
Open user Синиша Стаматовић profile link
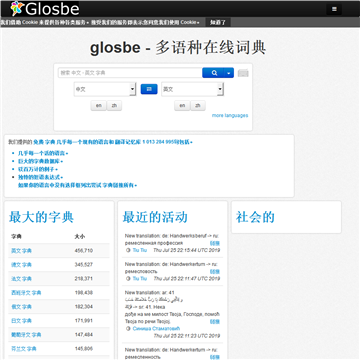click(156, 329)
